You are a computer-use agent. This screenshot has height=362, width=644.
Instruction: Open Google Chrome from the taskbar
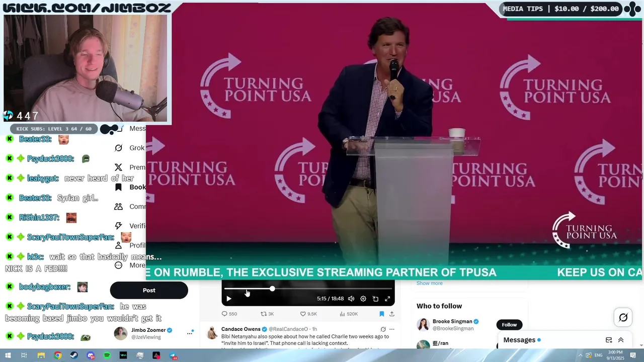tap(58, 355)
